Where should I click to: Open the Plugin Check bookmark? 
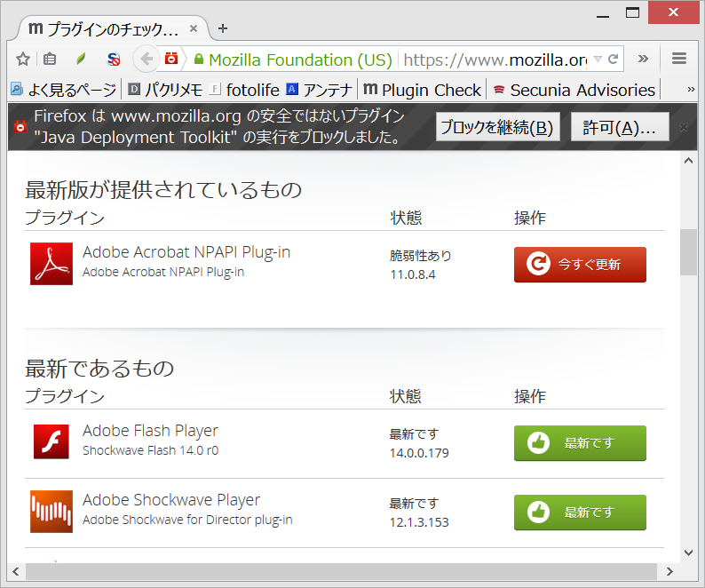(422, 90)
